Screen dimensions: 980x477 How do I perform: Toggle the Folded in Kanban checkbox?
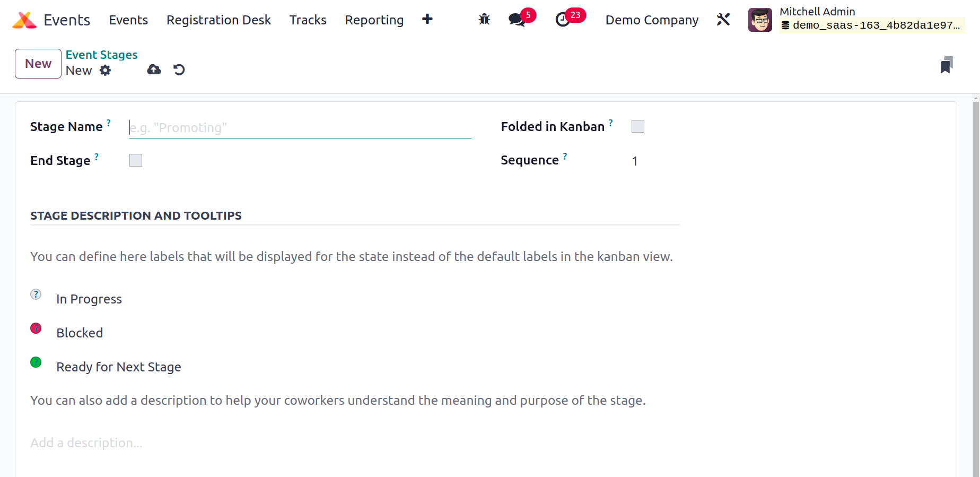click(638, 126)
